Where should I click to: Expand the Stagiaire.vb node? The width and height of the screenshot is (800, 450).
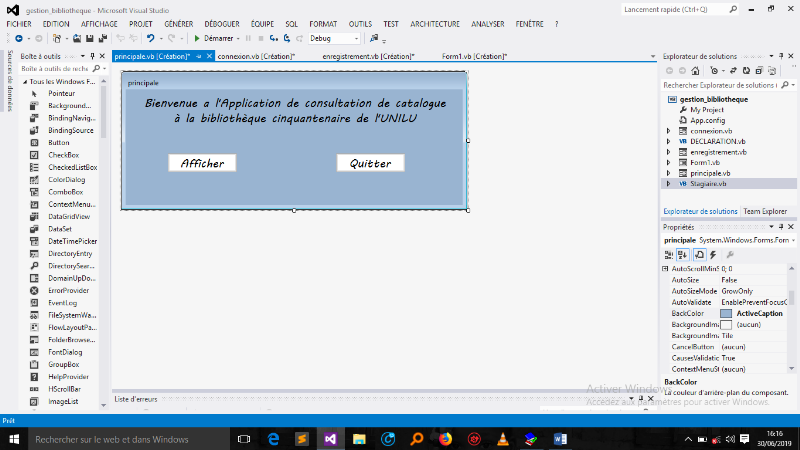pyautogui.click(x=668, y=184)
